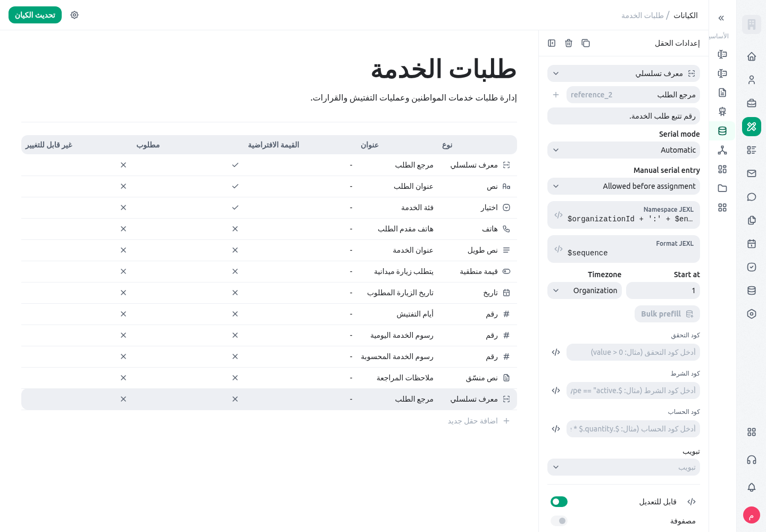The width and height of the screenshot is (766, 532).
Task: Open the Serial mode Automatic dropdown
Action: tap(623, 150)
